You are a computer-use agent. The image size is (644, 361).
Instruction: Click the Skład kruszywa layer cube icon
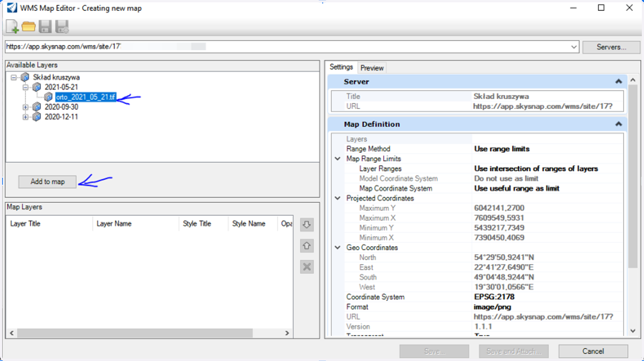coord(25,77)
